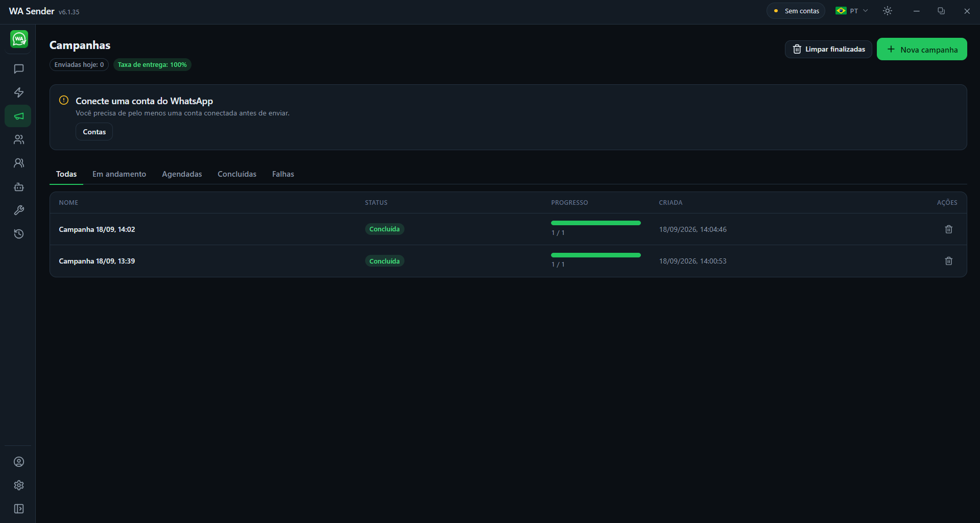Click the STATUS column header
The width and height of the screenshot is (980, 523).
(376, 203)
